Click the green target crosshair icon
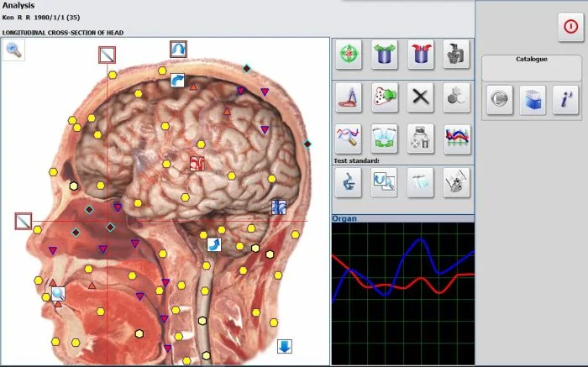This screenshot has width=588, height=367. coord(349,54)
